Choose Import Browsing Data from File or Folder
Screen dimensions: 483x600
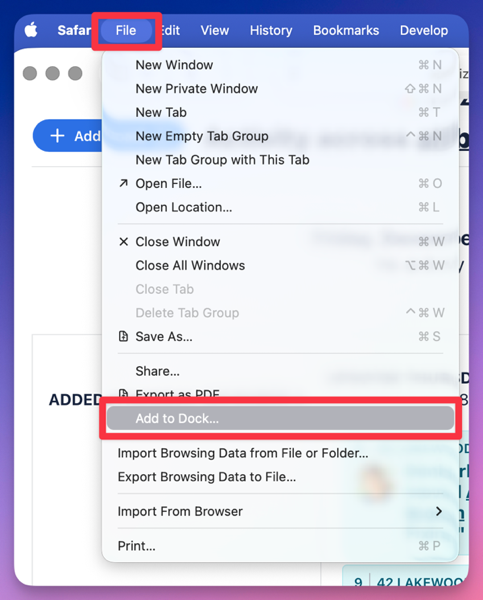click(x=280, y=453)
